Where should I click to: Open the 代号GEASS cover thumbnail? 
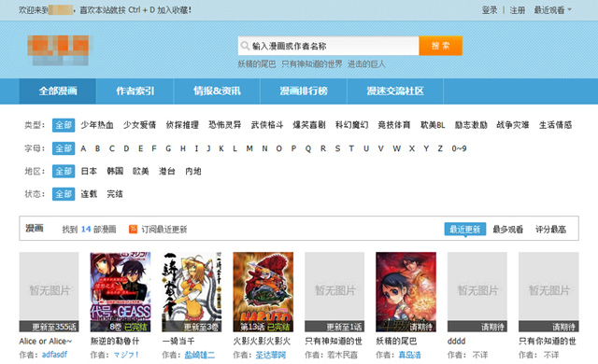tap(121, 291)
